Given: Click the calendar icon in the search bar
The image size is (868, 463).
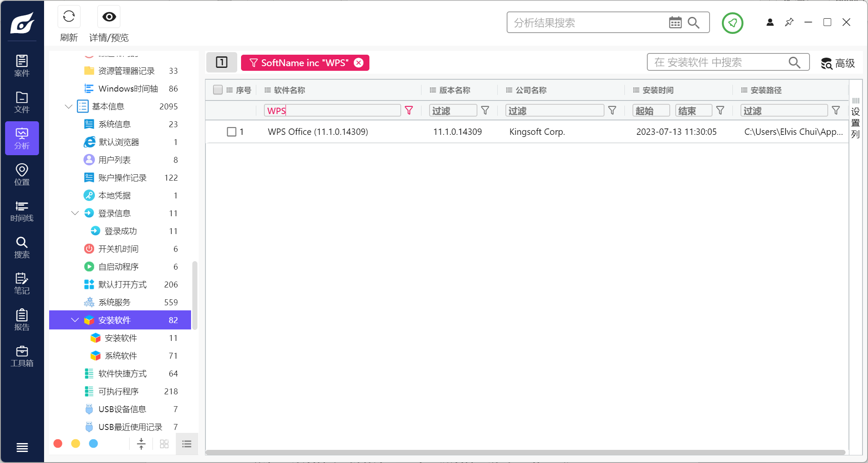Looking at the screenshot, I should [675, 22].
